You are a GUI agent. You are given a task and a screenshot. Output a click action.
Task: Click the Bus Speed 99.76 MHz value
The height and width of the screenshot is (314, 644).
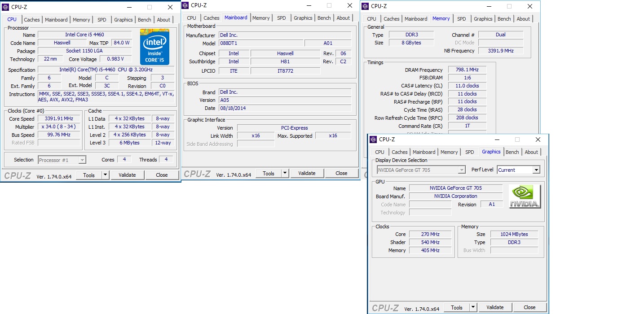[x=59, y=135]
